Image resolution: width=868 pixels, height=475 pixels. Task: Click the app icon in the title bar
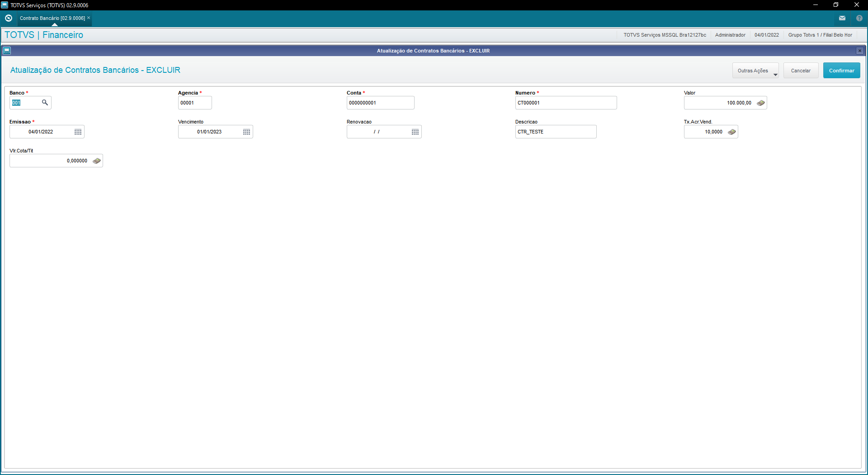pos(5,5)
